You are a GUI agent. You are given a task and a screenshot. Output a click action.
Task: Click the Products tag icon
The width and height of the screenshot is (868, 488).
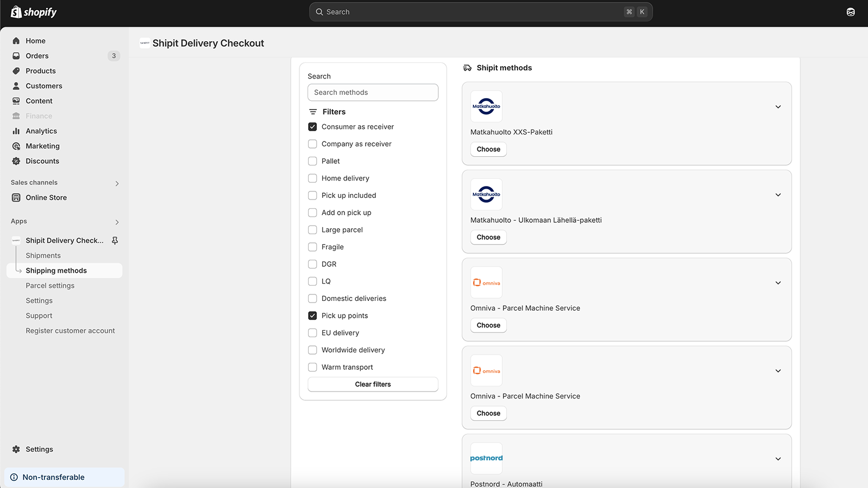click(x=16, y=71)
